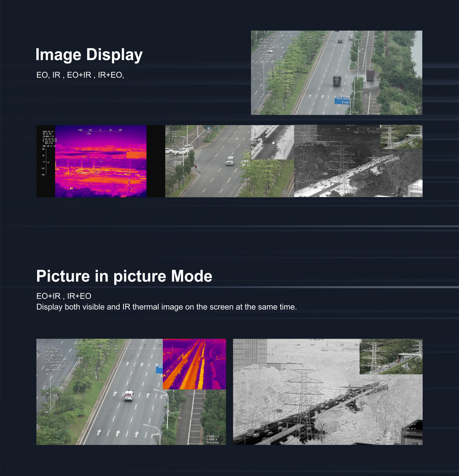Click the dark truck in top highway image
This screenshot has width=459, height=476.
coord(337,81)
